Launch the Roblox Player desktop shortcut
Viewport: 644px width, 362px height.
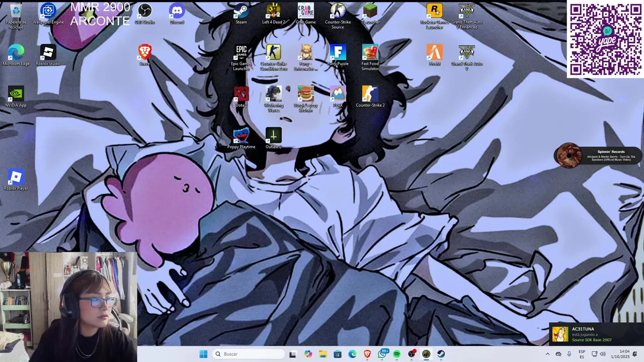16,179
